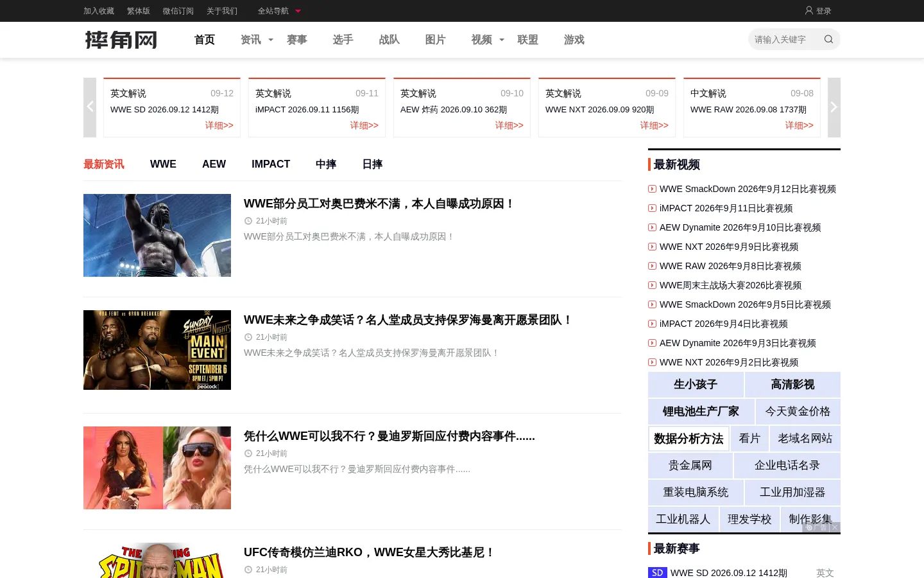Click play icon beside WWE SmackDown 9月12日 video
Viewport: 924px width, 578px height.
pyautogui.click(x=652, y=189)
